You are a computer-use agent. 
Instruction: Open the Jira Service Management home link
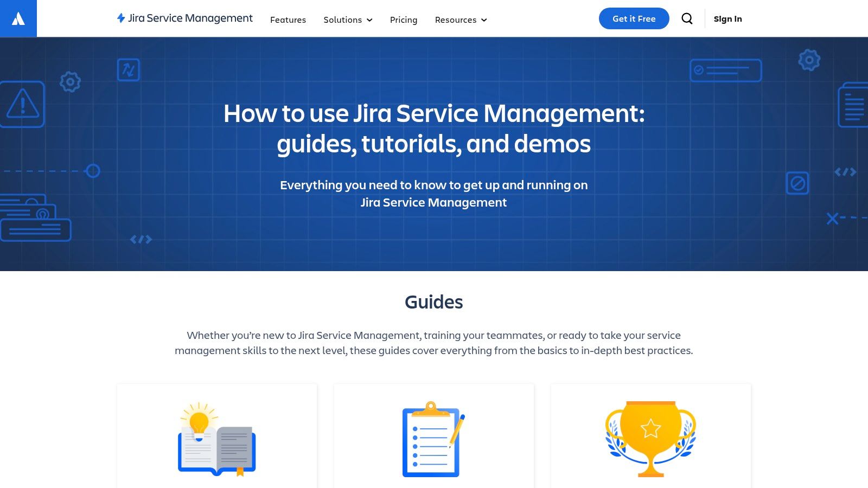[x=185, y=18]
